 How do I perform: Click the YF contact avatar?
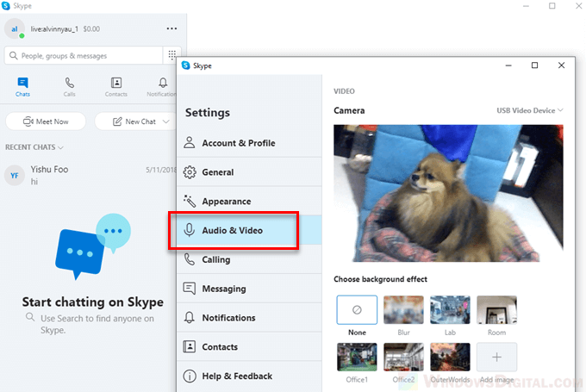coord(15,175)
